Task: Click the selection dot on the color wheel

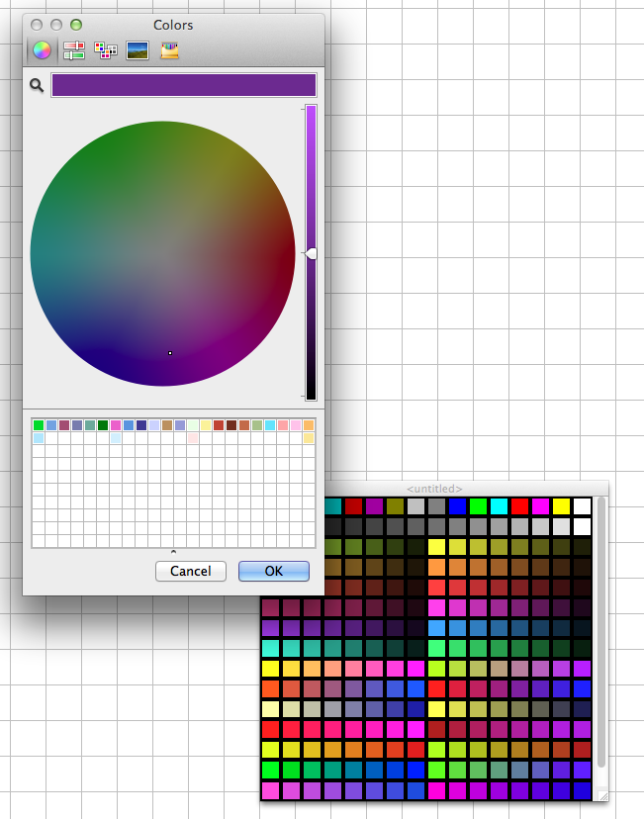Action: click(x=170, y=353)
